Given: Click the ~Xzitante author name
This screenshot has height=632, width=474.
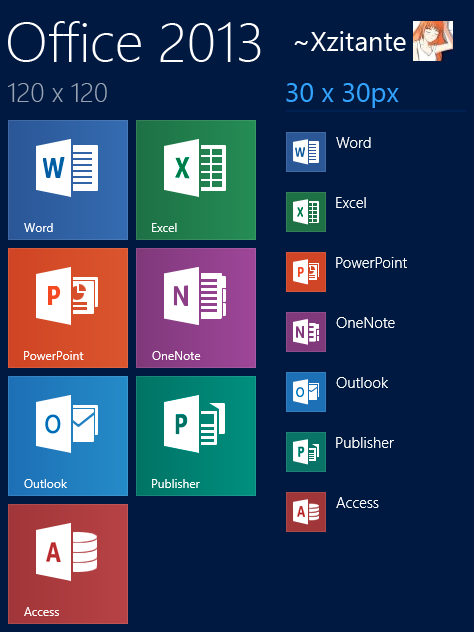Looking at the screenshot, I should pyautogui.click(x=350, y=42).
